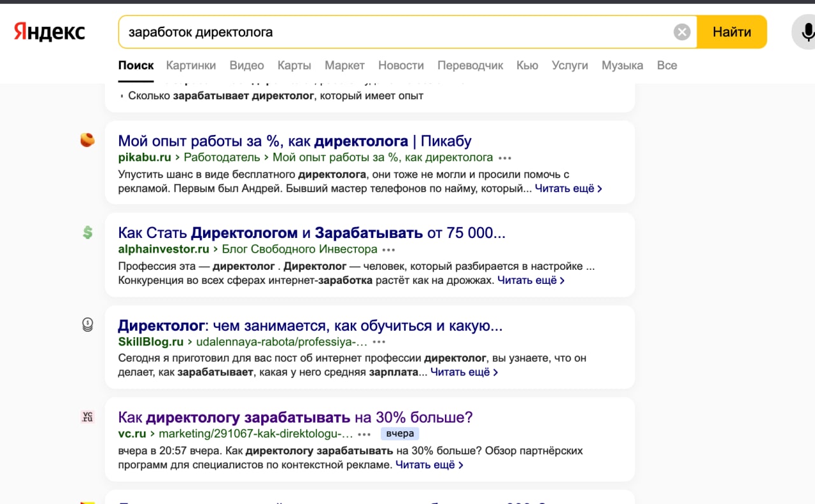Click Читать ещё in the SkillBlog snippet

(x=464, y=372)
